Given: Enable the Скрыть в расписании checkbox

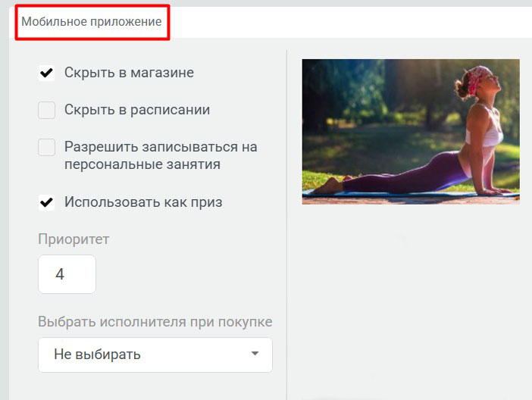Looking at the screenshot, I should point(46,111).
